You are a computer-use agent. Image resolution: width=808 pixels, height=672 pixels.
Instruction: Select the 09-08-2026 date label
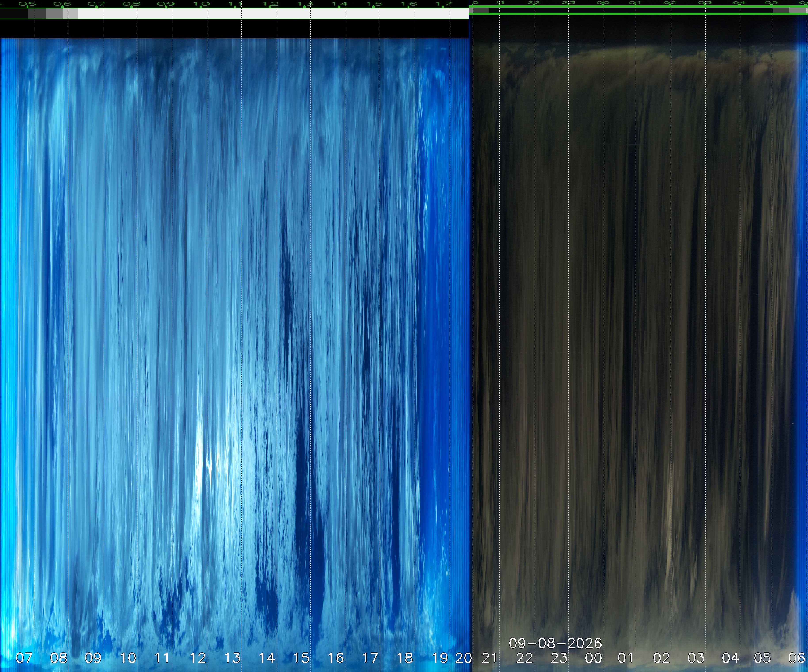[555, 643]
